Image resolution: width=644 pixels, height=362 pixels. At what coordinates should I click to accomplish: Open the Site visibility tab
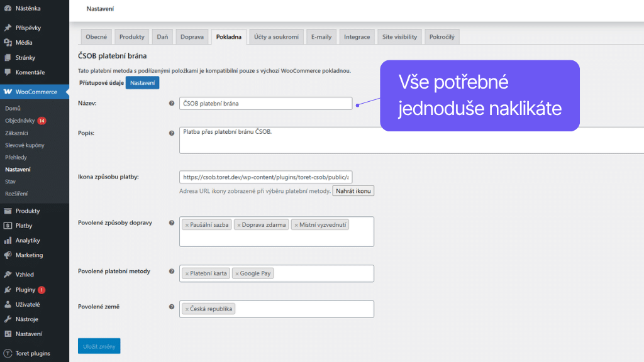[399, 36]
